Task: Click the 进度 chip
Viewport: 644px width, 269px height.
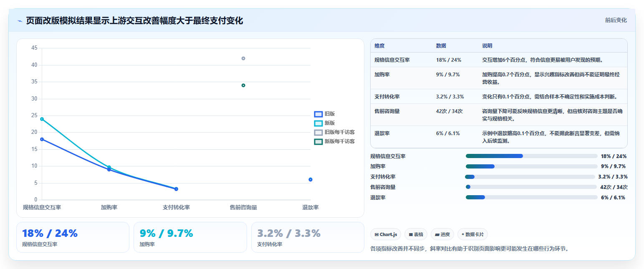Action: [x=442, y=234]
